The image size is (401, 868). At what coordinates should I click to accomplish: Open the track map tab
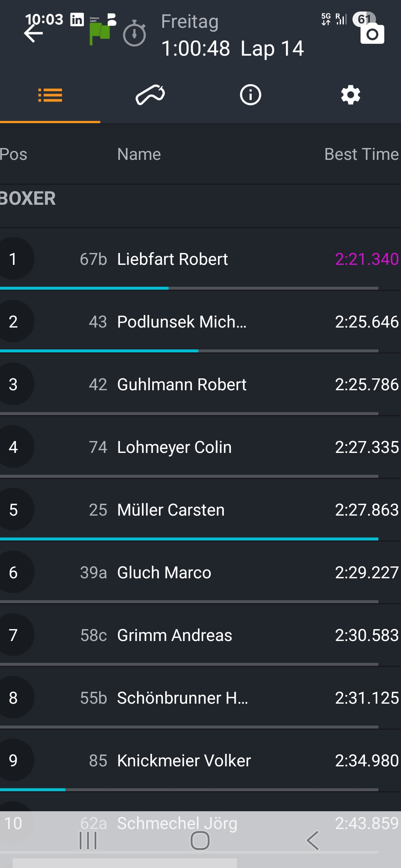150,95
